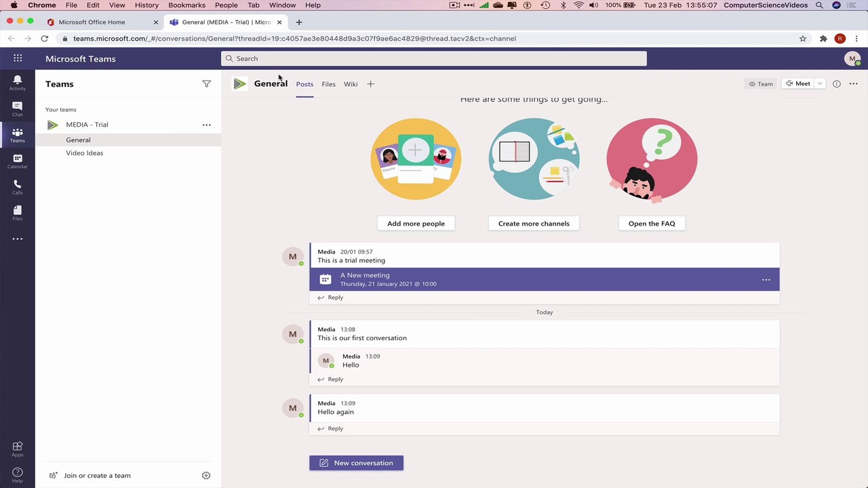
Task: Click Add more people button
Action: click(416, 224)
